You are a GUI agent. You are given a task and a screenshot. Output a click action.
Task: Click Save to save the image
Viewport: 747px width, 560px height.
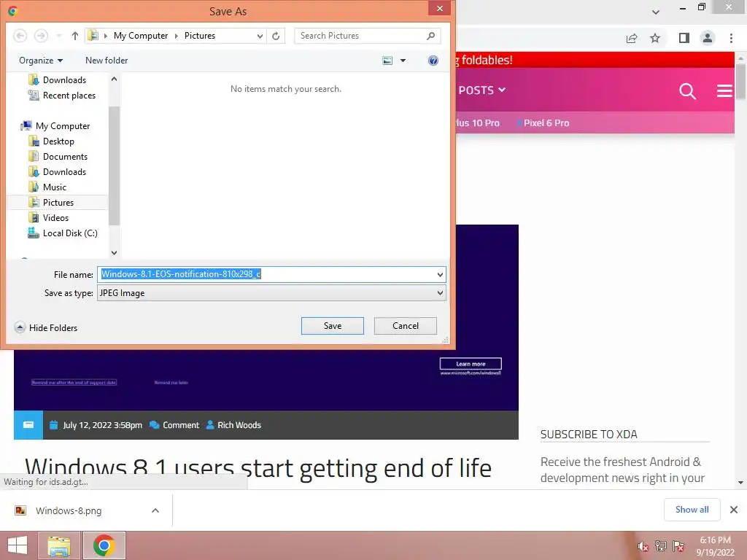[x=333, y=326]
